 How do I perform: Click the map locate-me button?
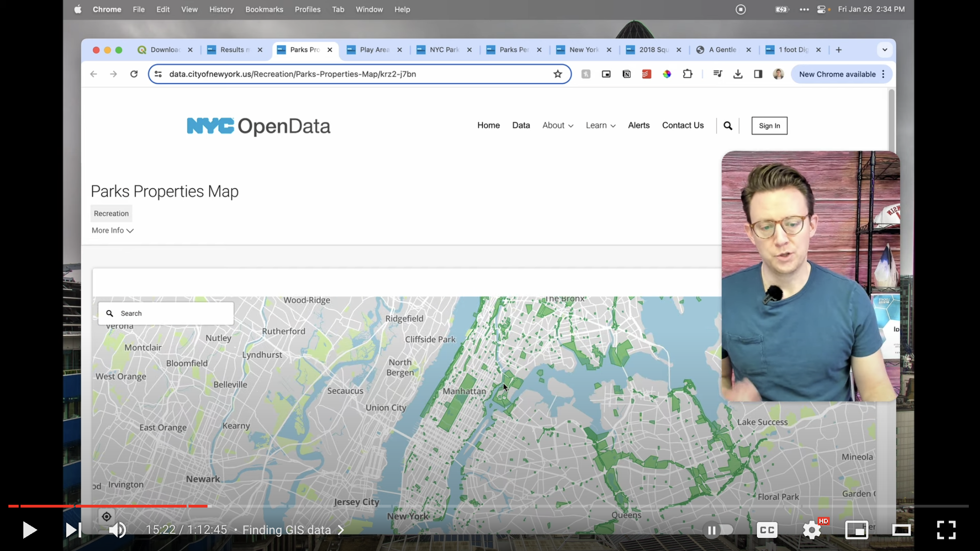(106, 516)
